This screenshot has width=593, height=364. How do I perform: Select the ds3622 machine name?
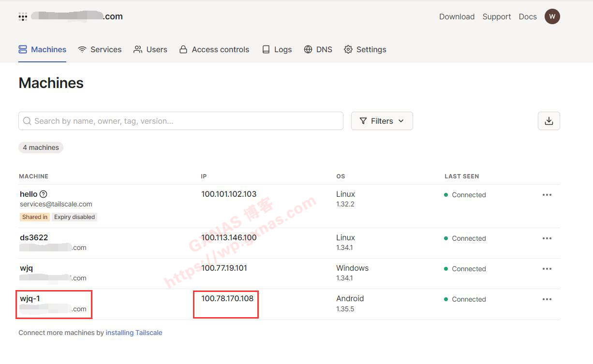34,238
